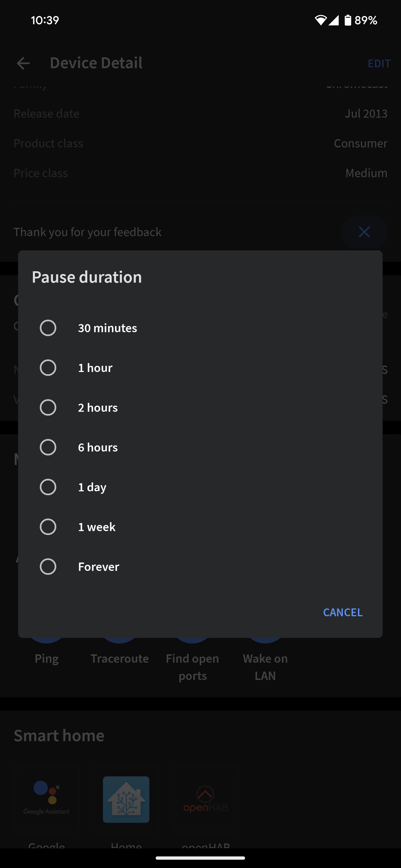Tap the battery status icon

tap(348, 20)
